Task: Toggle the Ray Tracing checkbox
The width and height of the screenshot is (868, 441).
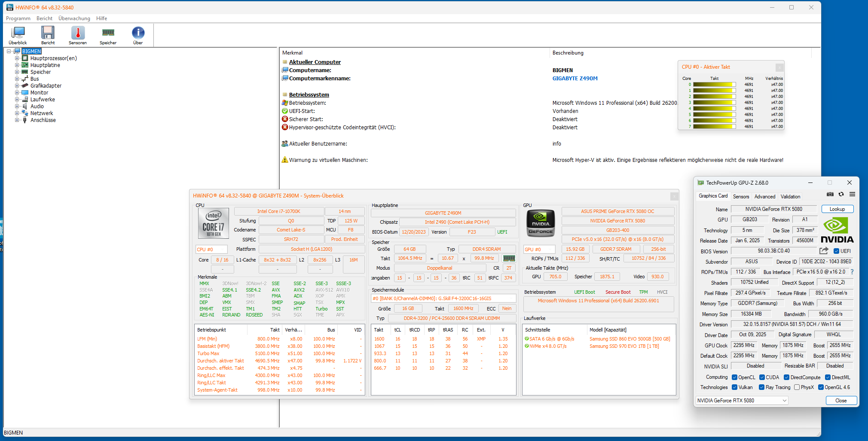Action: [x=762, y=387]
